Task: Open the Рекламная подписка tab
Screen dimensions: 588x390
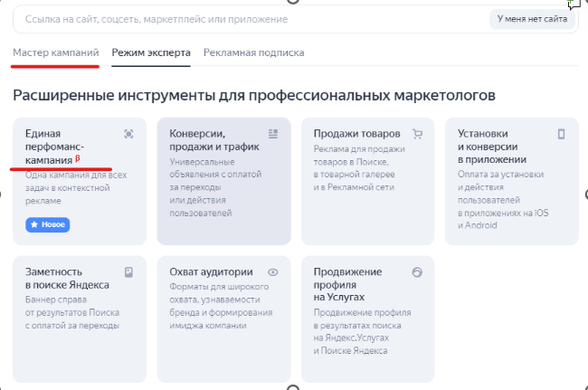Action: pos(254,52)
